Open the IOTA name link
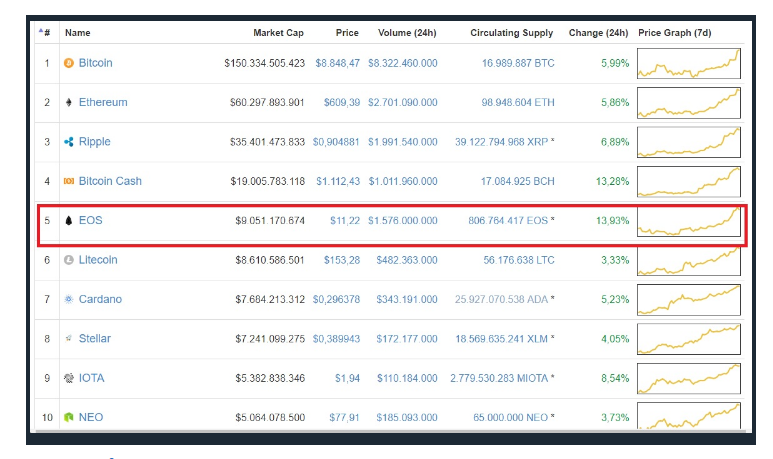The image size is (773, 459). pyautogui.click(x=91, y=378)
